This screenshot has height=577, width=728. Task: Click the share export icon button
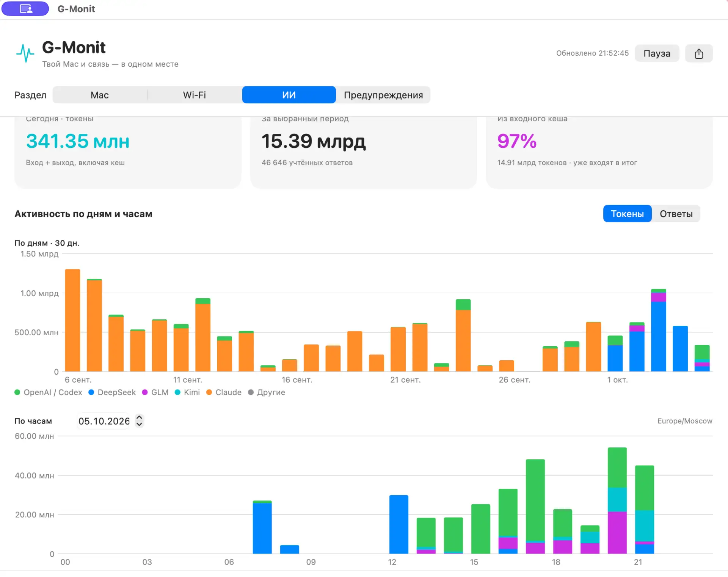click(x=698, y=53)
